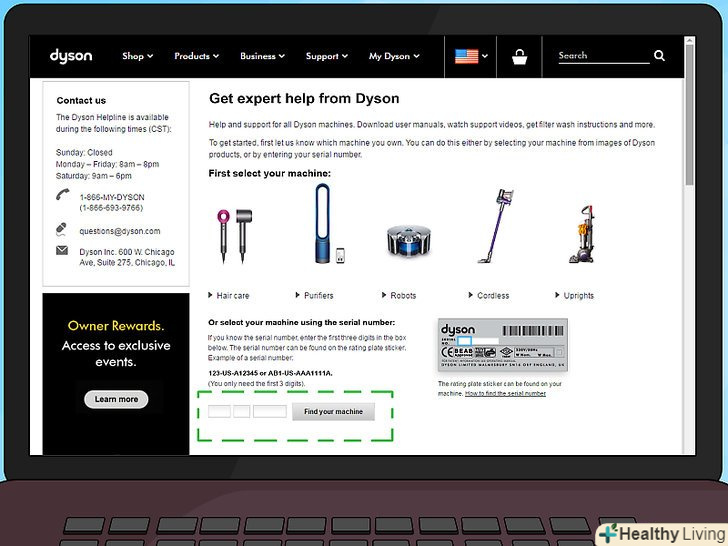Click the US flag country icon
The image size is (728, 546).
(x=467, y=56)
